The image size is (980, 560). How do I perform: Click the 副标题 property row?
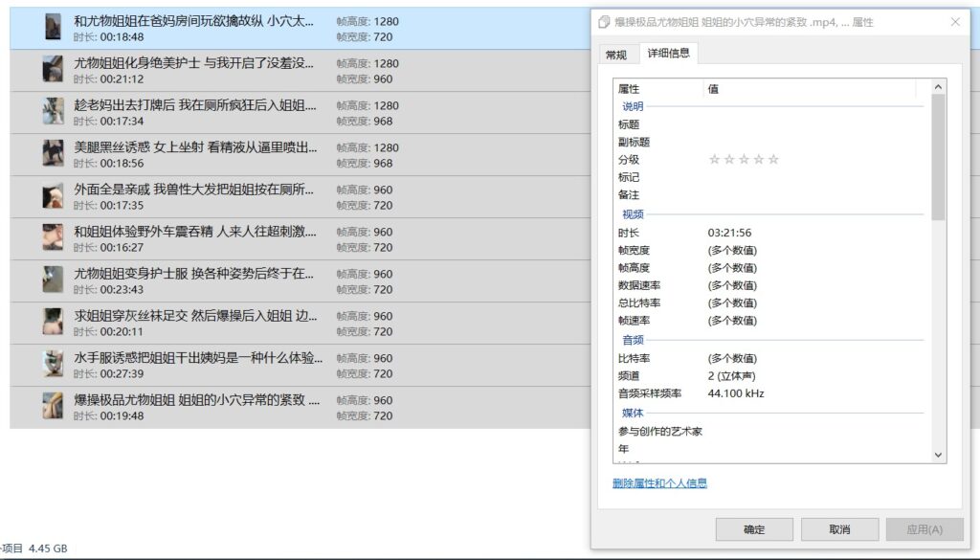[x=770, y=142]
